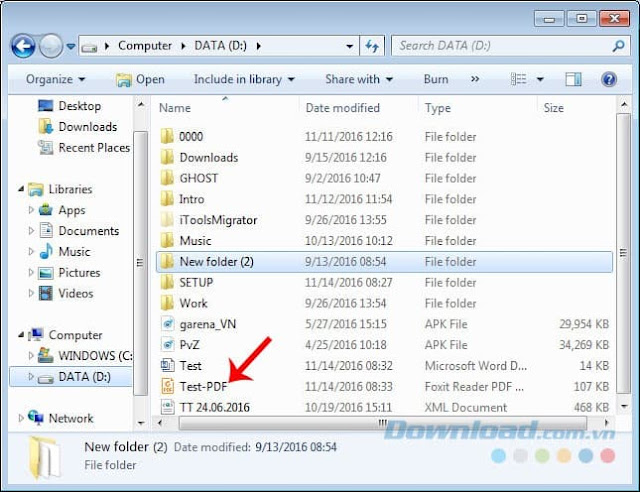640x492 pixels.
Task: Expand the arrow after DATA (D:) breadcrumb
Action: tap(259, 46)
